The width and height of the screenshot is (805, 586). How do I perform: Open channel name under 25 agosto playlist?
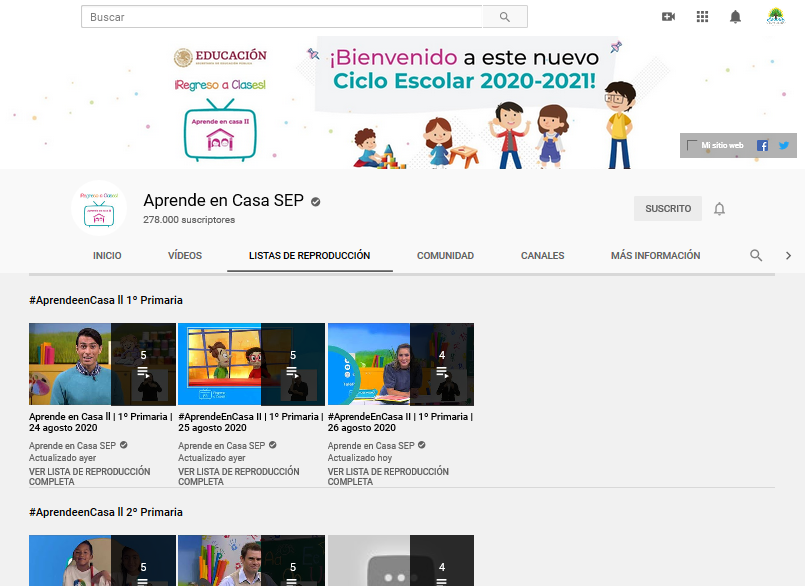click(x=222, y=446)
